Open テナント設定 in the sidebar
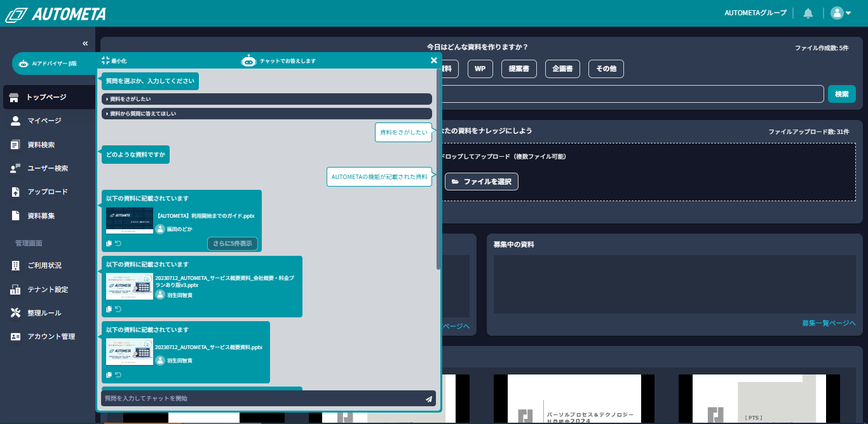This screenshot has height=424, width=868. point(49,289)
